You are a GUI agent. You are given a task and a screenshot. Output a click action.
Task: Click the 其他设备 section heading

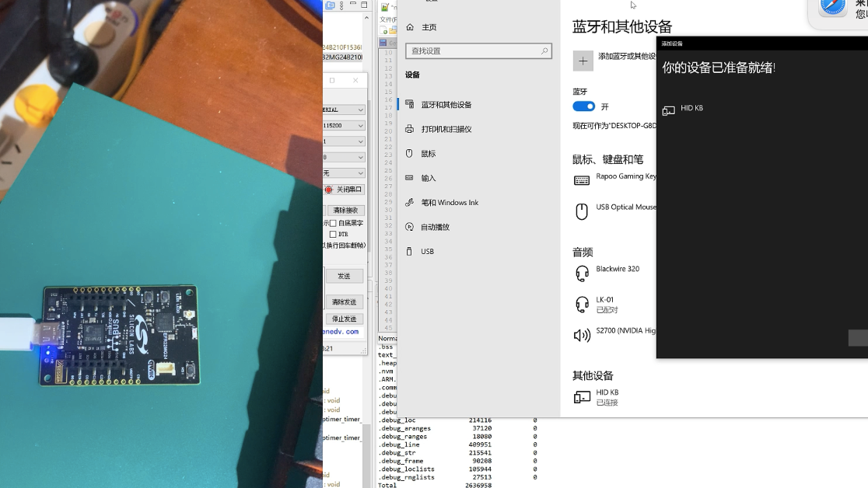(x=593, y=375)
